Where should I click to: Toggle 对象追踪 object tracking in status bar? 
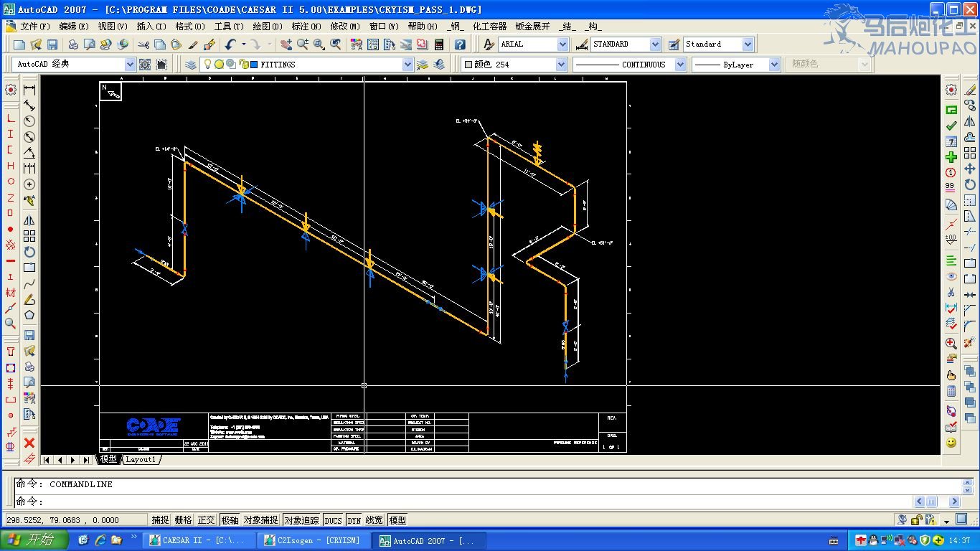[x=301, y=520]
